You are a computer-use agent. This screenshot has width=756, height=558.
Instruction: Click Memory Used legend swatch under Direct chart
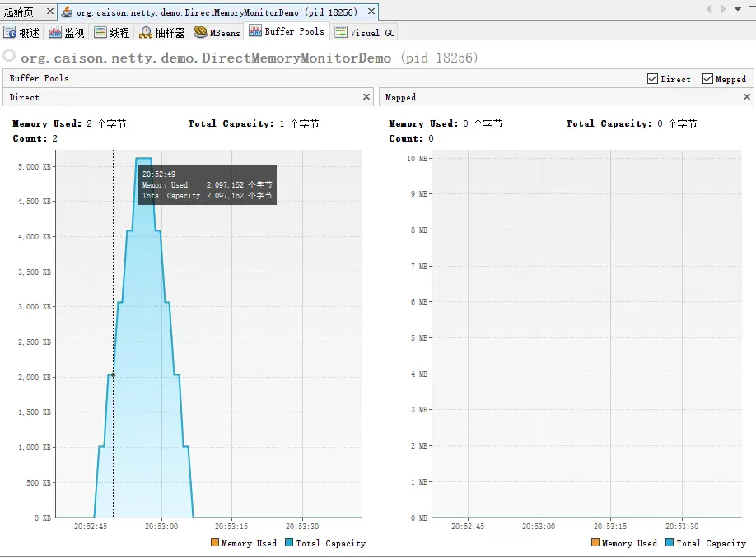[215, 542]
